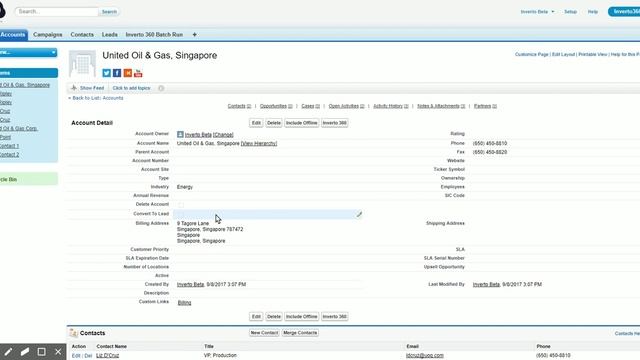Open the Help link in header

coord(593,12)
